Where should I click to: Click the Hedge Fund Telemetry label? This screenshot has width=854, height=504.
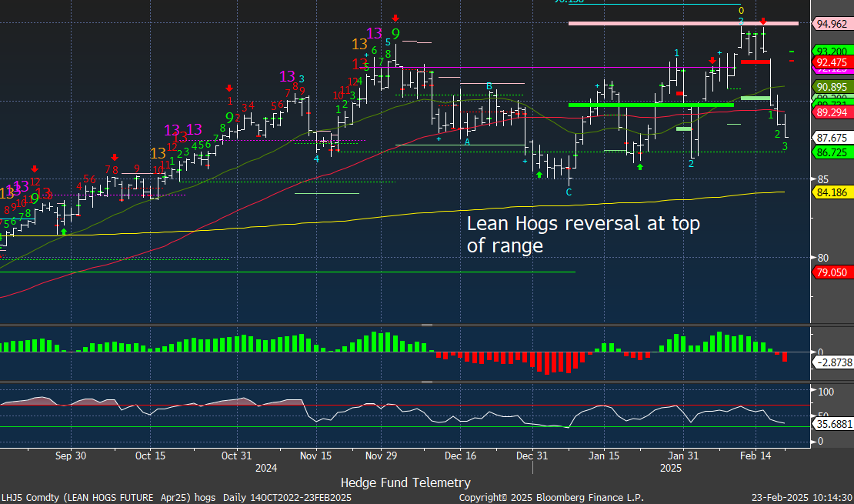pos(405,482)
